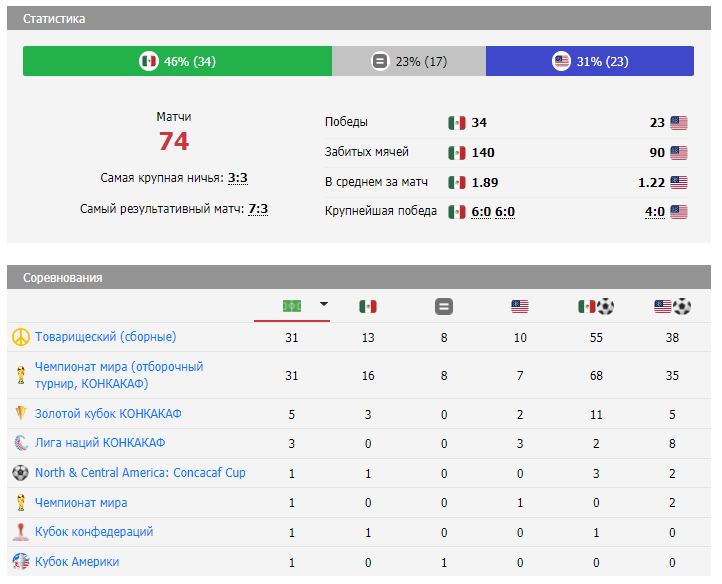Sort by USA wins flag column
This screenshot has width=722, height=584.
pyautogui.click(x=520, y=306)
